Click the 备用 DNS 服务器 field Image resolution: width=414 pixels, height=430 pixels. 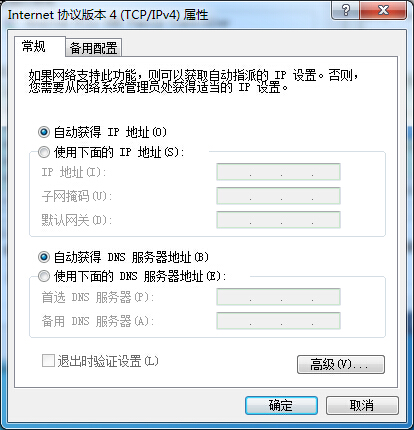pos(278,321)
